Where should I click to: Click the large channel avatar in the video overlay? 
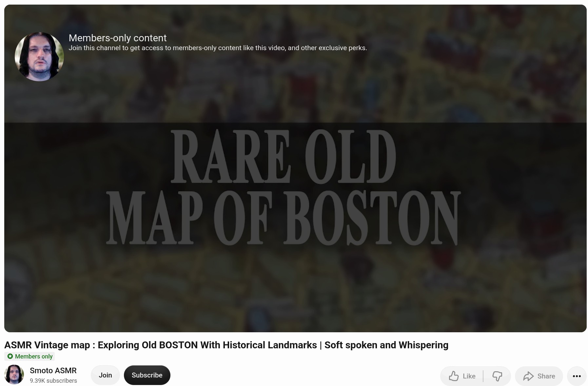pyautogui.click(x=39, y=56)
